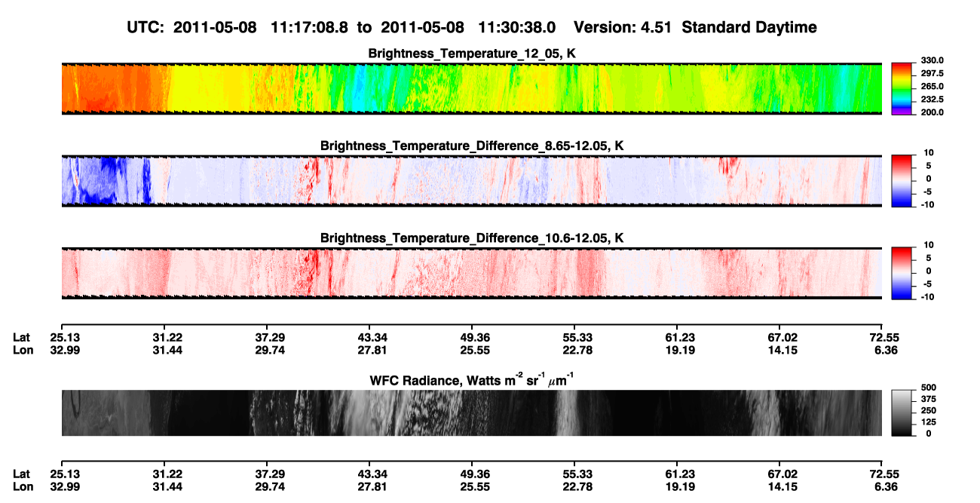
Task: Click the 500 tick on WFC Radiance colorbar
Action: pyautogui.click(x=928, y=388)
